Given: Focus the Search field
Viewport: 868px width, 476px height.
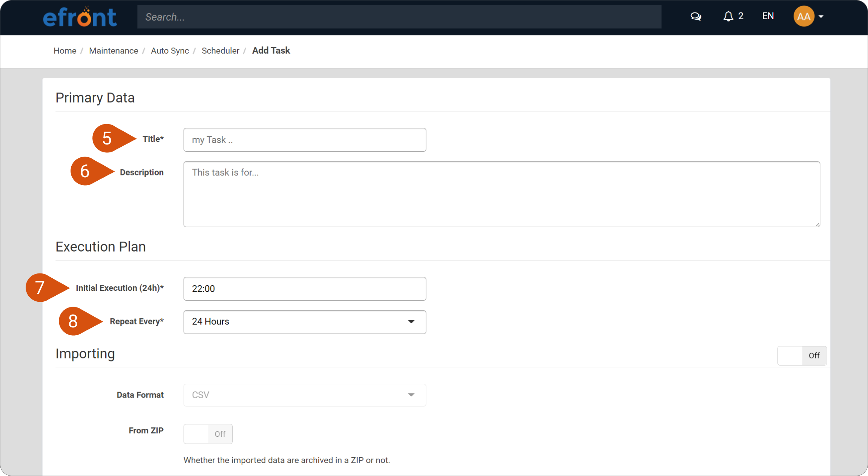Looking at the screenshot, I should (x=399, y=17).
